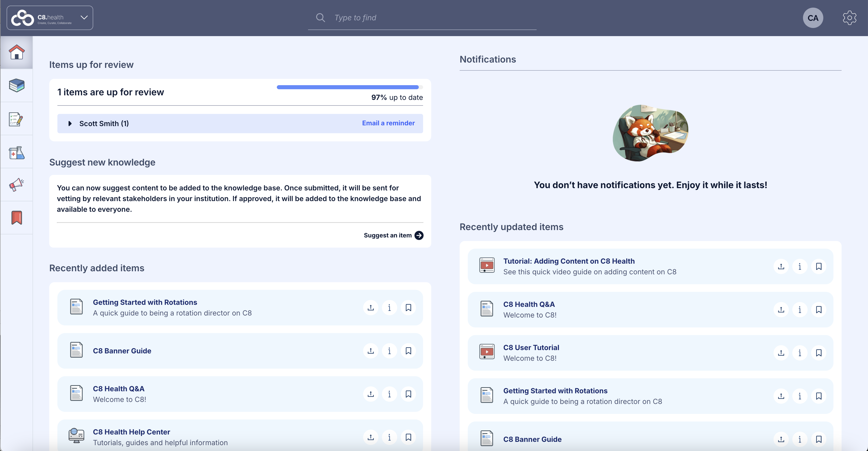Share C8 Health Q&A in Recently added
The height and width of the screenshot is (451, 868).
[371, 394]
